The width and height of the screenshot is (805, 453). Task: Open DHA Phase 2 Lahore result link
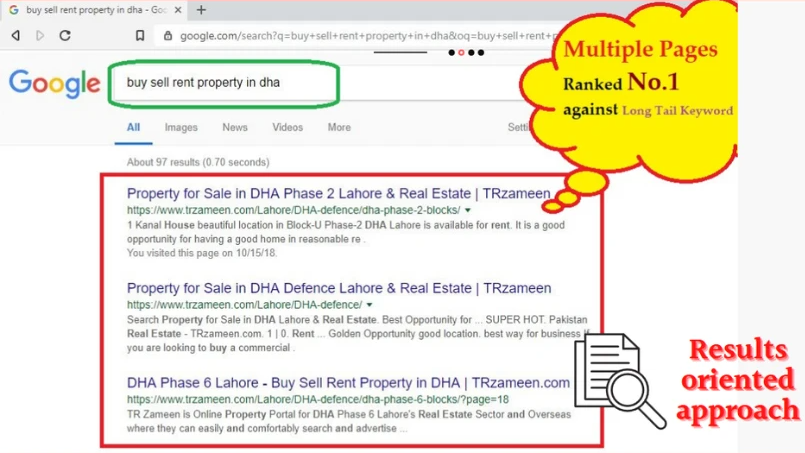click(338, 194)
